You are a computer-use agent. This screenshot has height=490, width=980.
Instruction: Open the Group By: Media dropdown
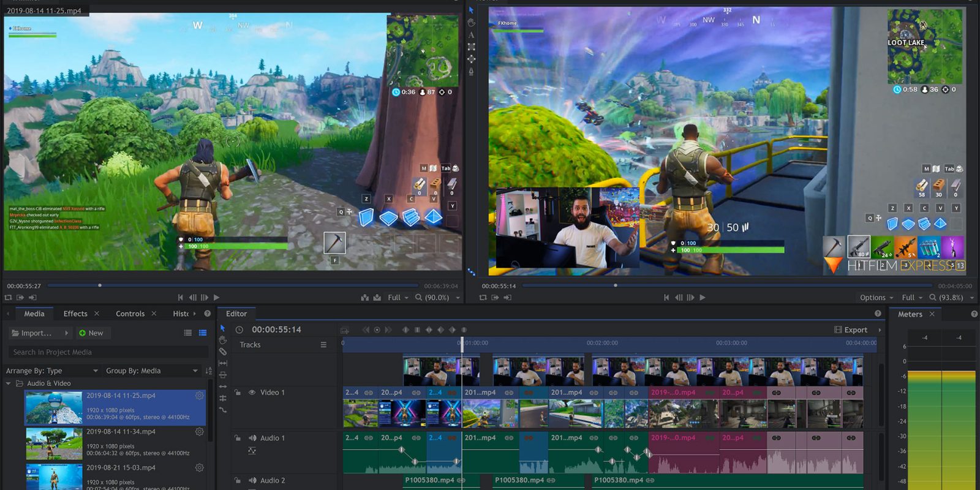pyautogui.click(x=152, y=371)
